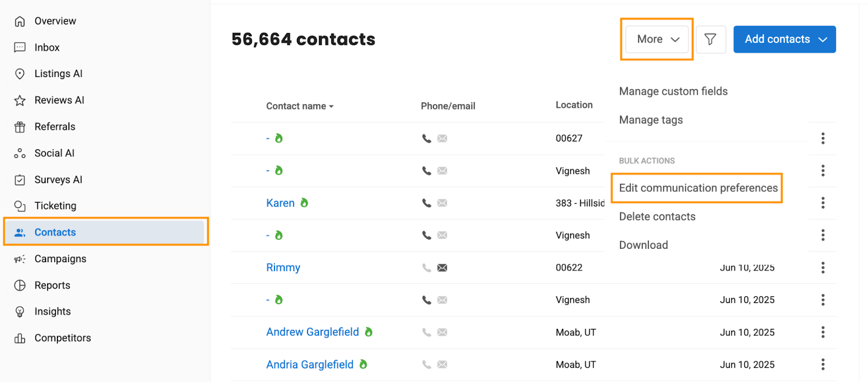Click the phone icon in Karen's row
This screenshot has height=382, width=868.
(x=426, y=203)
